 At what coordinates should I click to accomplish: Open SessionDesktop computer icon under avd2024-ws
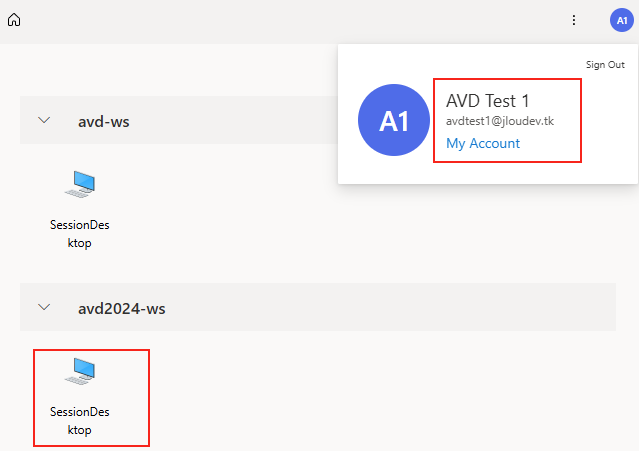click(80, 371)
